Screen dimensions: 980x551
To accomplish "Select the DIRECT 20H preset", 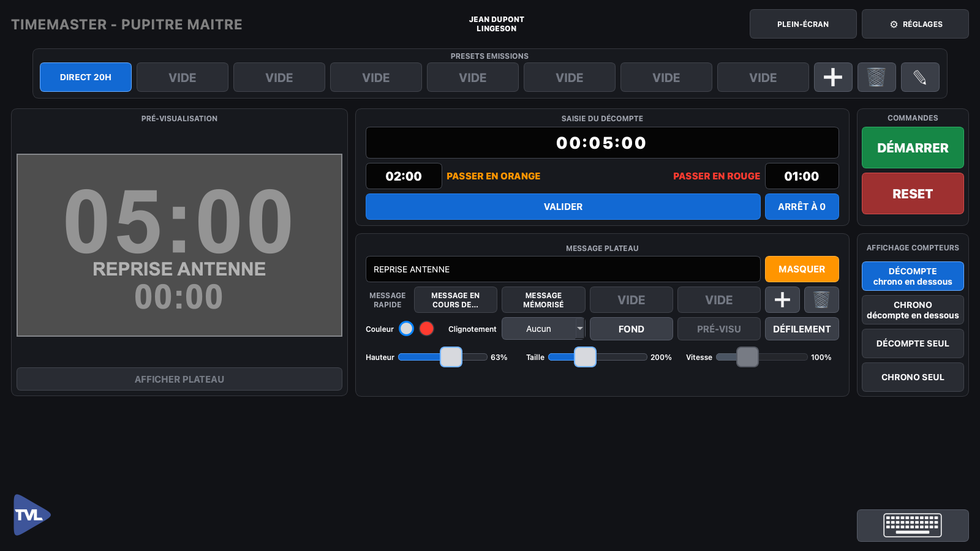I will point(86,77).
